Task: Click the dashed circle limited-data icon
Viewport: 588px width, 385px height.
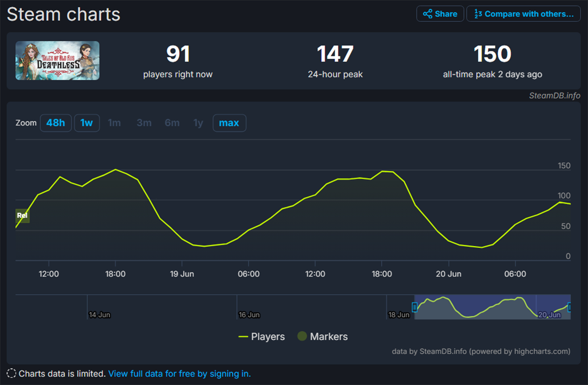Action: 11,374
